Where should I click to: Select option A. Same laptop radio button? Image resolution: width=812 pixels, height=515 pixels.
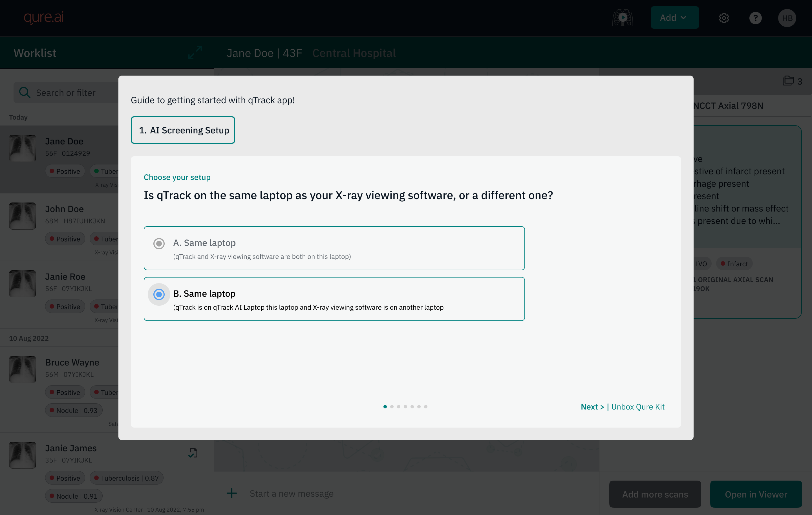pyautogui.click(x=159, y=243)
